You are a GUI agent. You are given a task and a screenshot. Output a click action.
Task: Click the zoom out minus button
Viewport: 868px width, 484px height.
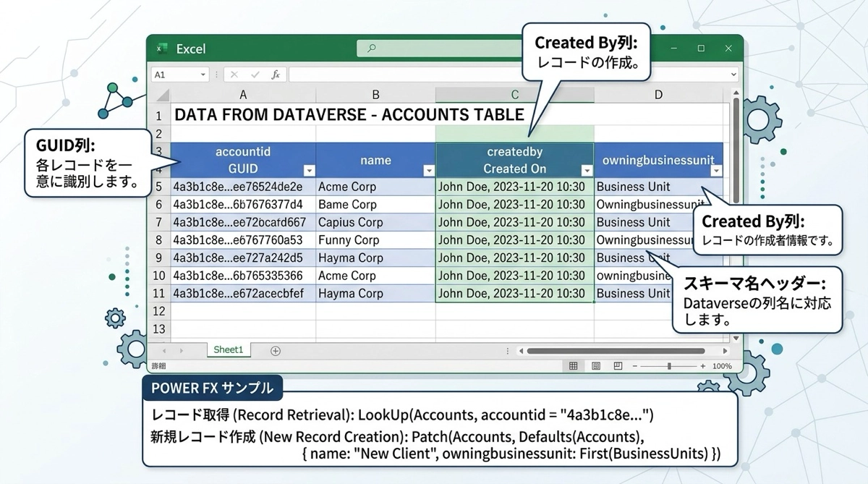pos(635,366)
